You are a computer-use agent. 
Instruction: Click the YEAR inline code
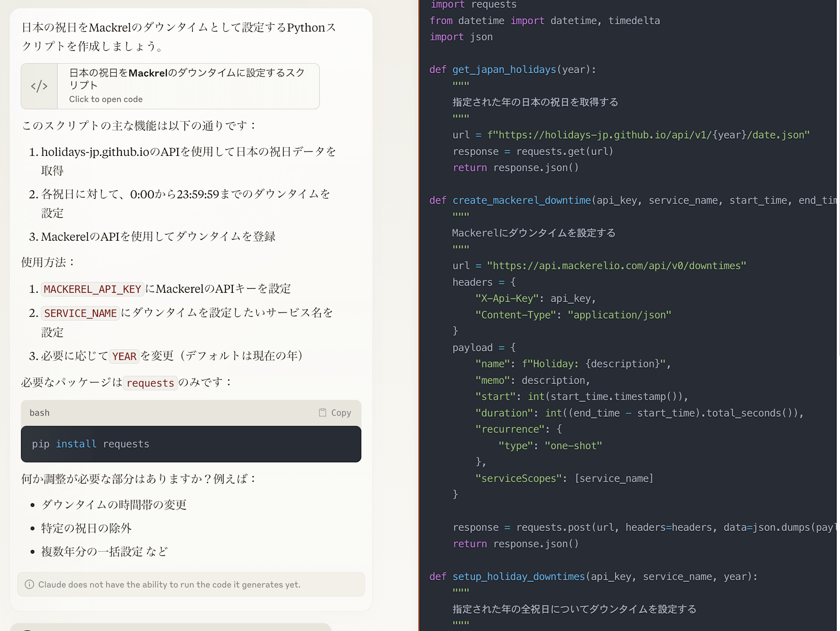coord(124,356)
